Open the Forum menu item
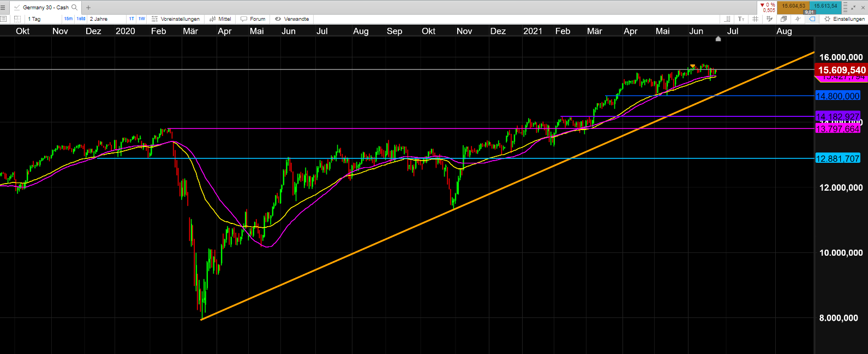This screenshot has width=868, height=354. click(x=253, y=19)
